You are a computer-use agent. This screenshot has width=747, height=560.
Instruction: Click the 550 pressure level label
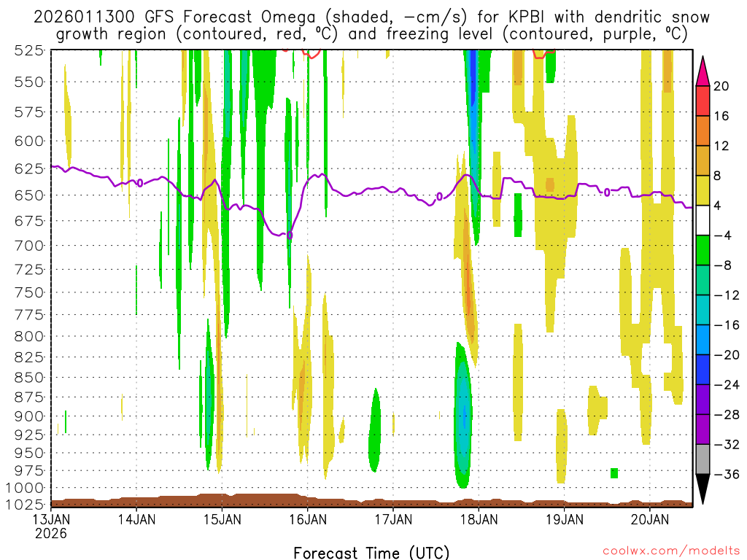29,82
